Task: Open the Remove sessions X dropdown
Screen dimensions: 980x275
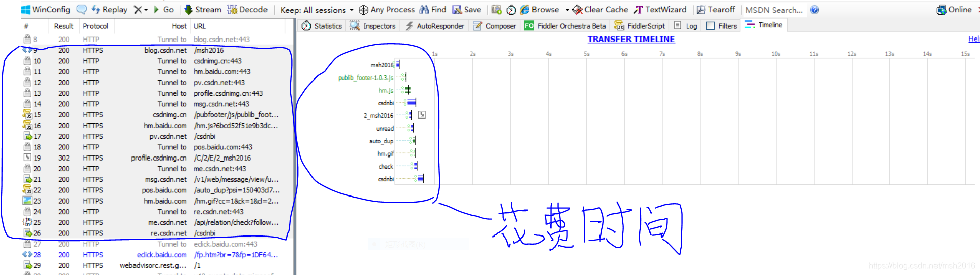Action: click(141, 10)
